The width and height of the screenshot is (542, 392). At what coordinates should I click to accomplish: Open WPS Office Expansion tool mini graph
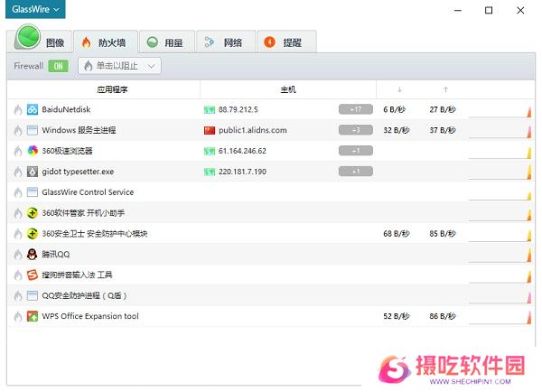pos(500,318)
